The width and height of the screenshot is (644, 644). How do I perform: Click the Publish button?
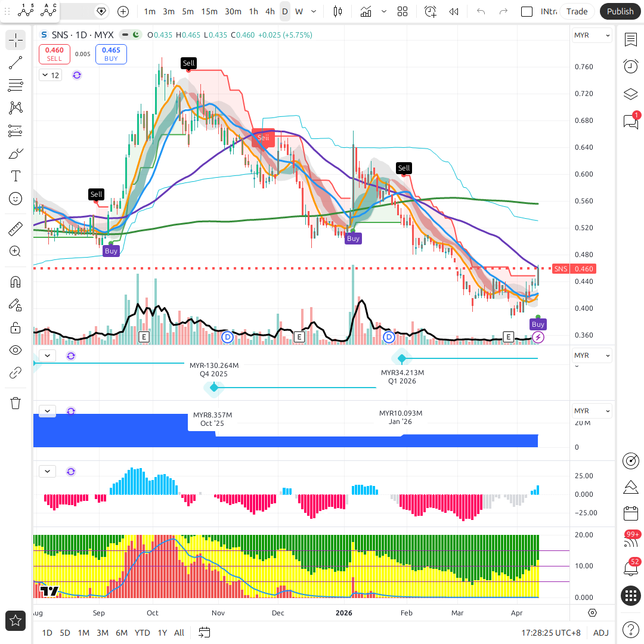(x=620, y=11)
